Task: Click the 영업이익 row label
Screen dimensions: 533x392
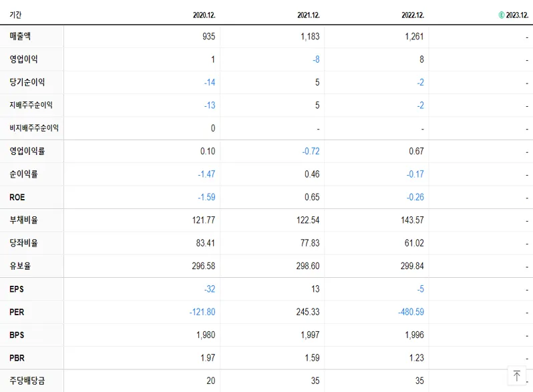Action: 23,59
